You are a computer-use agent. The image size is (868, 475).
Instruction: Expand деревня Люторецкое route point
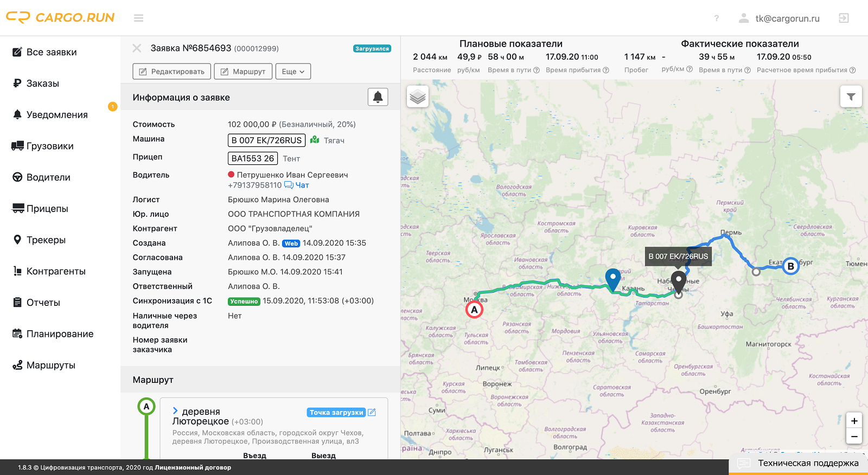(175, 411)
